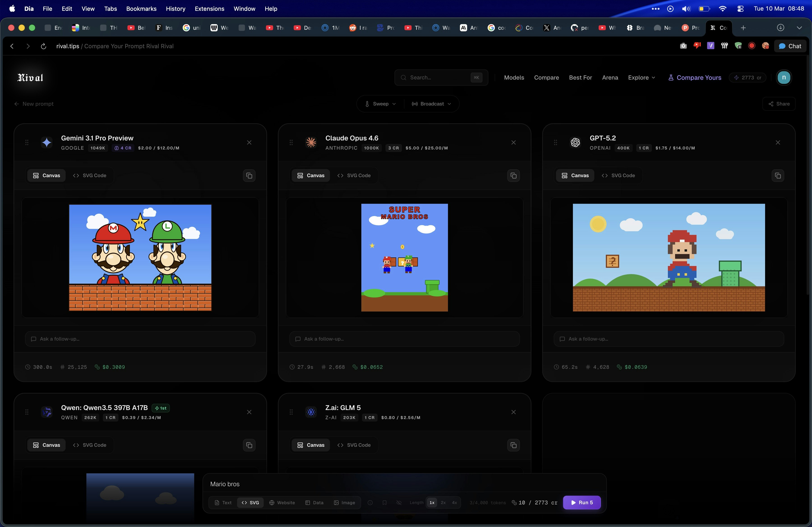
Task: Click the bookmark icon in prompt bar
Action: (x=385, y=502)
